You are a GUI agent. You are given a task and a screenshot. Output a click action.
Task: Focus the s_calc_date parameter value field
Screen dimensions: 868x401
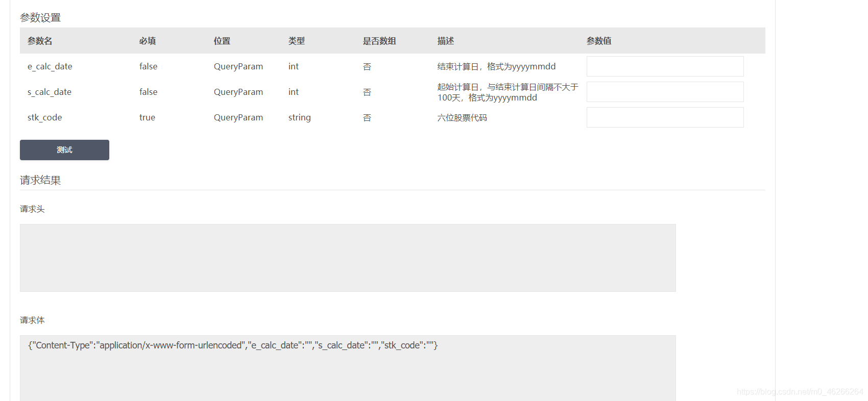point(665,92)
